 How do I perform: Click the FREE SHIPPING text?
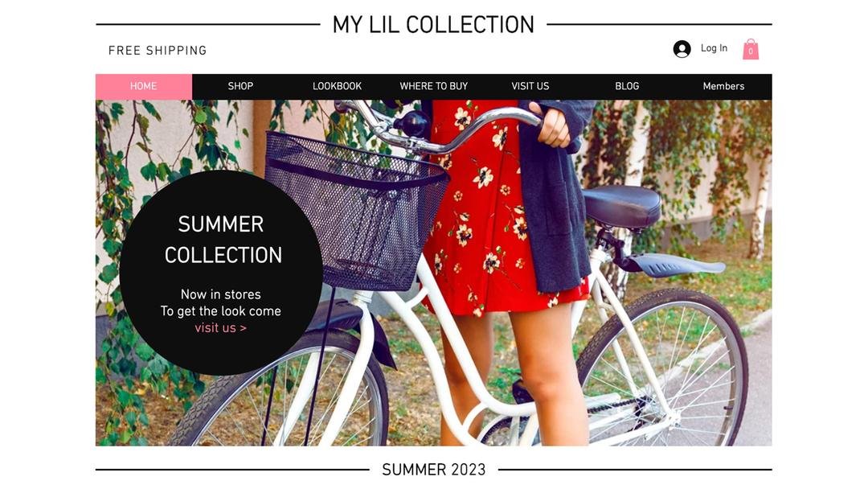158,51
